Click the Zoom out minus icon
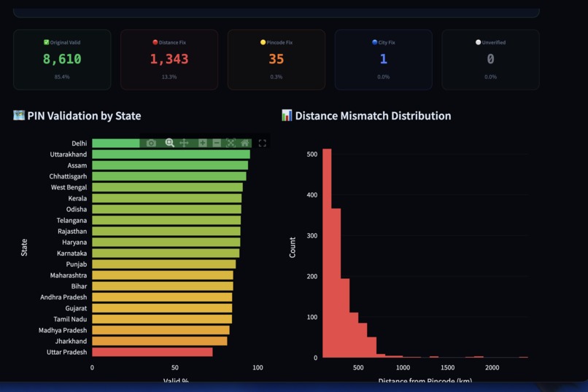Screen dimensions: 588x392 pos(217,143)
